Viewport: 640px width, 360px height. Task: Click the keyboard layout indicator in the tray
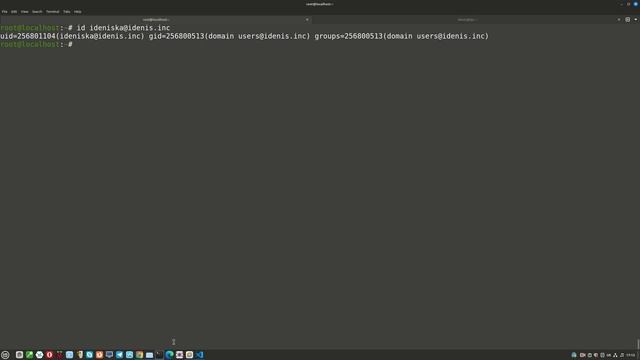coord(609,355)
